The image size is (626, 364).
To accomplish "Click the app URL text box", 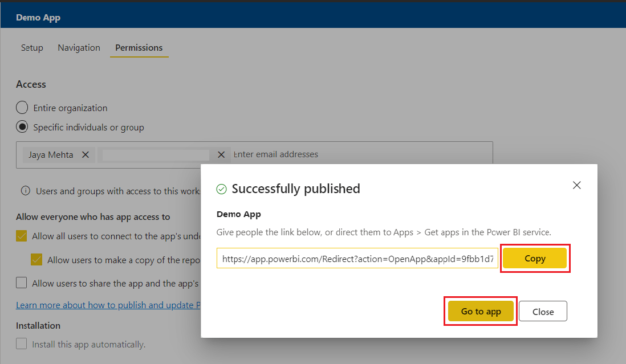I will click(x=357, y=259).
